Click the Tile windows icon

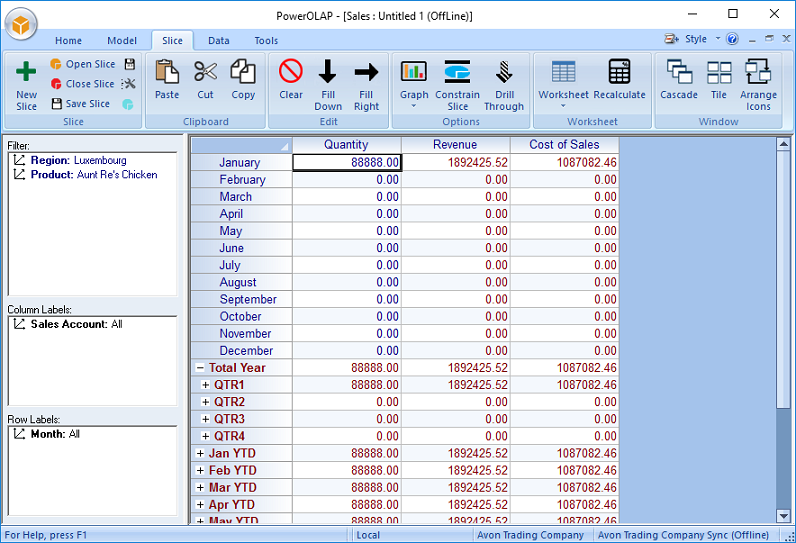point(719,72)
